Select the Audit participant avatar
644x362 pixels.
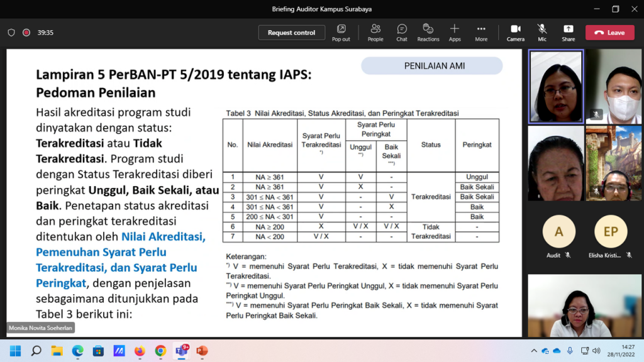[558, 231]
